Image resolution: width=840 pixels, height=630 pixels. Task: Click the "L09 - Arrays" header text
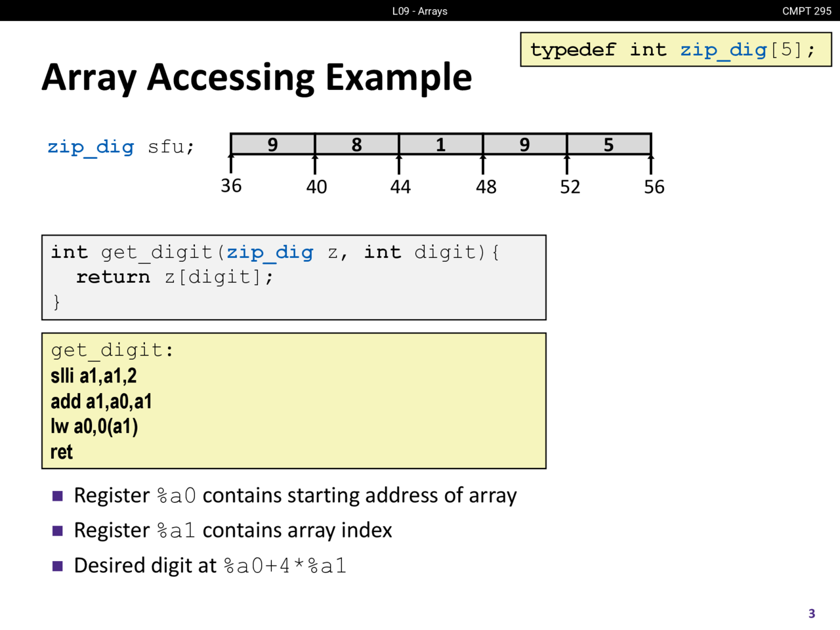[x=419, y=11]
